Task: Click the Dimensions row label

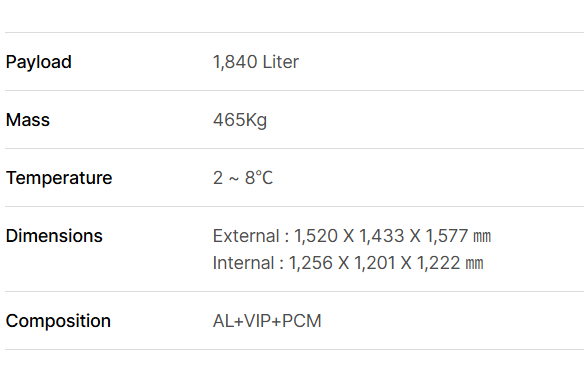Action: point(54,236)
